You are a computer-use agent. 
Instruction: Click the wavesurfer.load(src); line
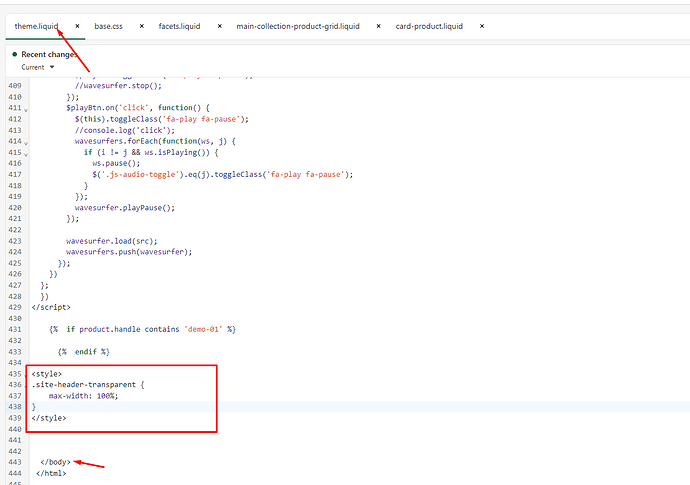[x=111, y=241]
